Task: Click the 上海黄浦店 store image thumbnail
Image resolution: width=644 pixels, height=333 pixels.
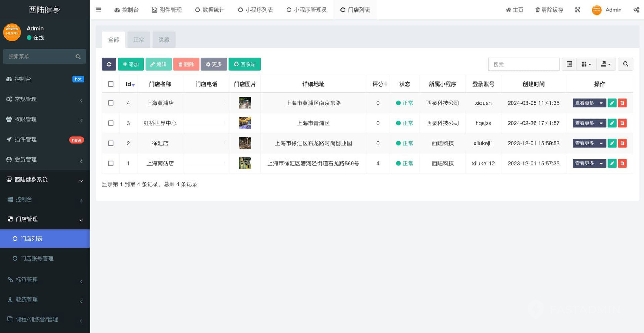Action: pos(245,103)
